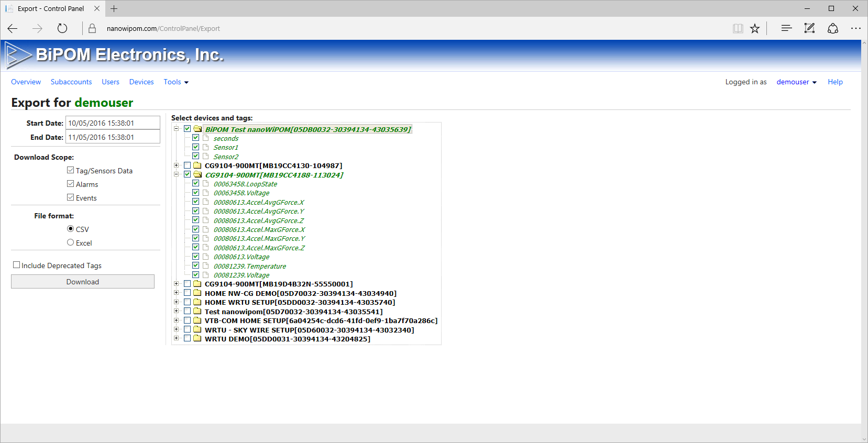
Task: Click folder icon of CG9104-900MT[MB19CC4130-104987]
Action: click(197, 165)
